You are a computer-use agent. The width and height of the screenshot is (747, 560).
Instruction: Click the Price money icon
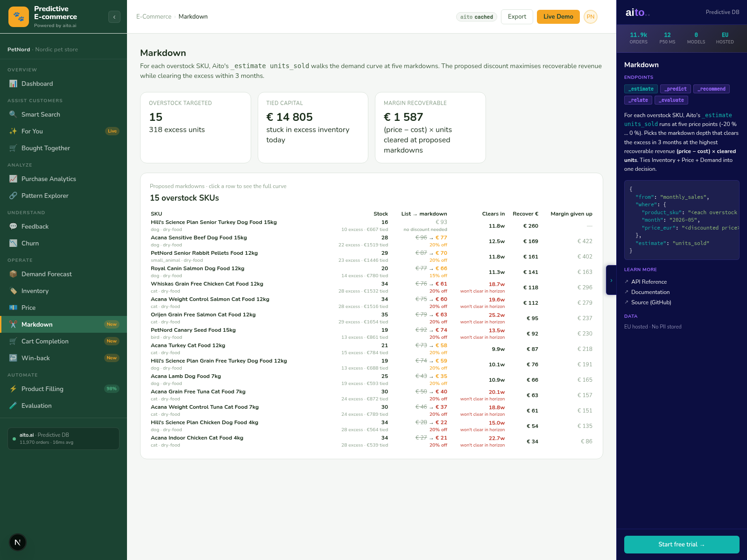[13, 308]
